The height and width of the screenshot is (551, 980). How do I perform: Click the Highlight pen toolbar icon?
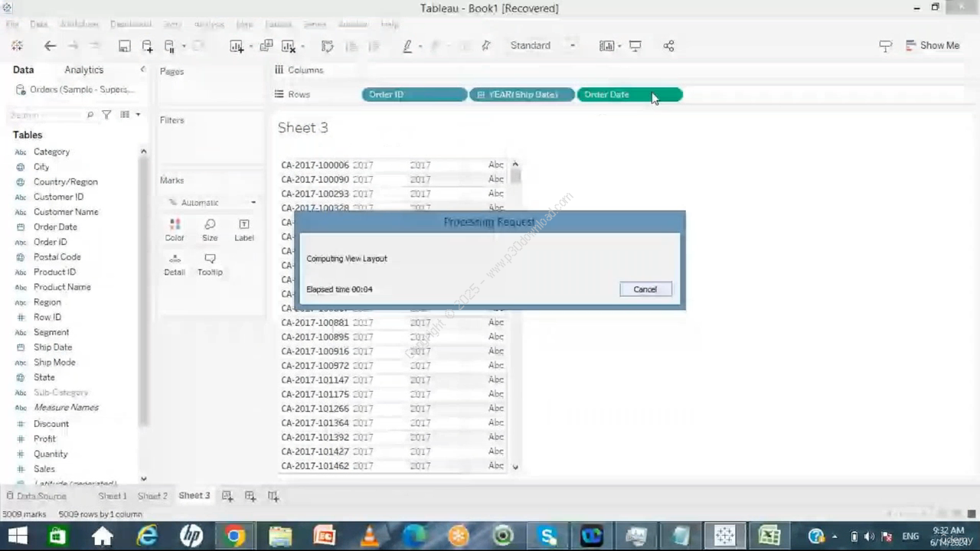[x=407, y=46]
